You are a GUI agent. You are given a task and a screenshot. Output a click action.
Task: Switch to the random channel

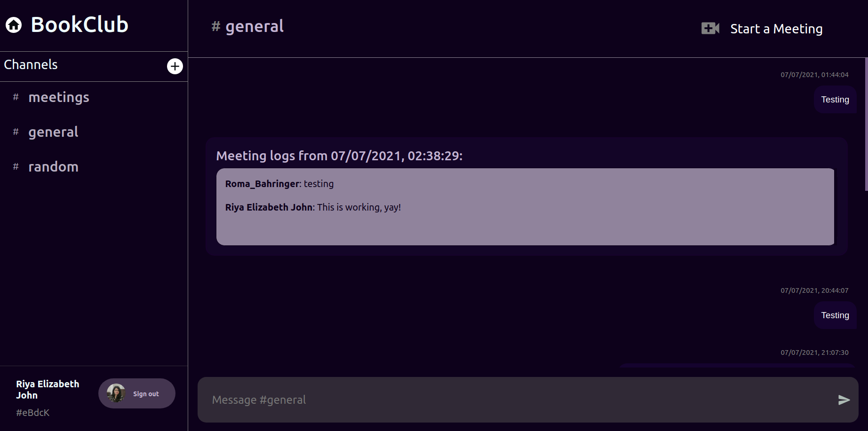tap(53, 167)
